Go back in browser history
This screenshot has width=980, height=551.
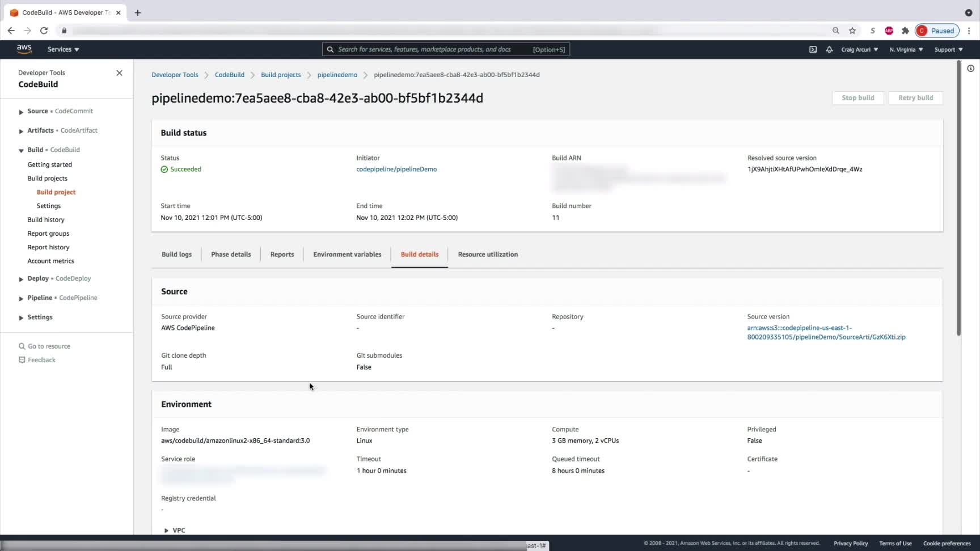(11, 31)
